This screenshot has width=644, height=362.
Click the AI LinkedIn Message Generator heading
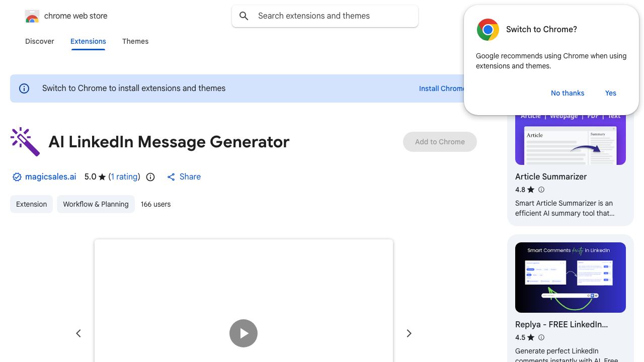pyautogui.click(x=169, y=142)
